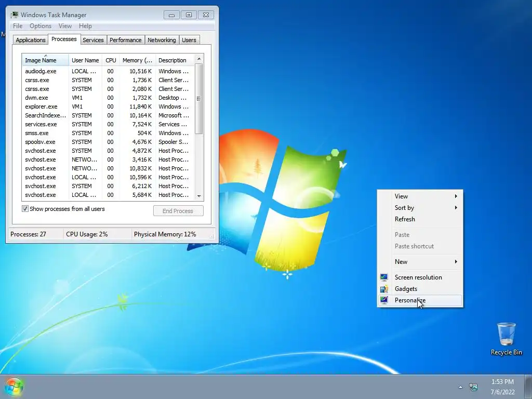This screenshot has height=399, width=532.
Task: Open the Start menu orb
Action: (x=14, y=387)
